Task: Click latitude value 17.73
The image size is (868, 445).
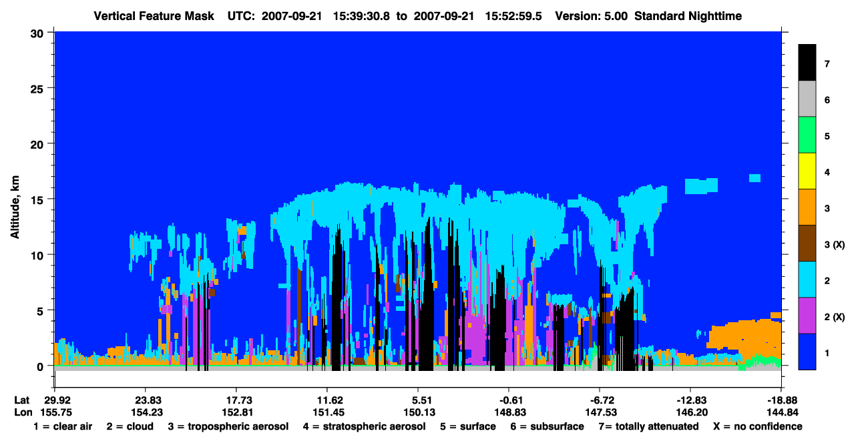Action: tap(236, 400)
